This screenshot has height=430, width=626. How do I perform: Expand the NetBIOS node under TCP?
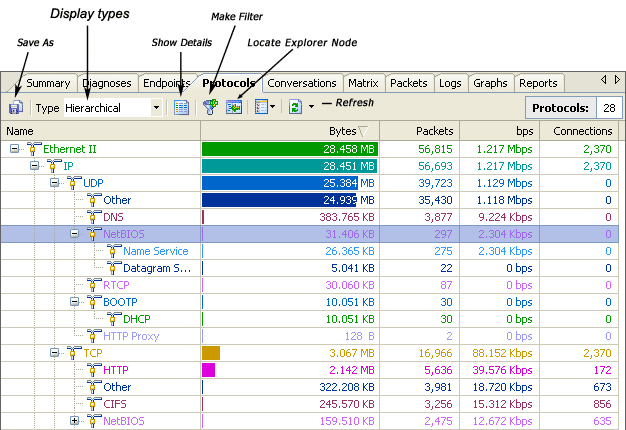click(x=75, y=421)
